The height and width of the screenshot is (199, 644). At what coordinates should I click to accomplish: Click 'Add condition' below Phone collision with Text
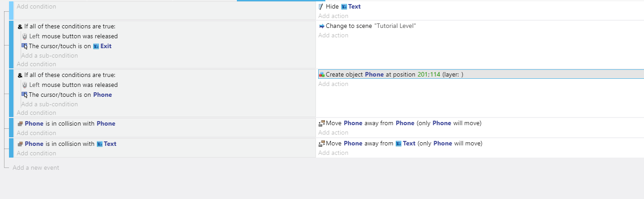point(36,153)
